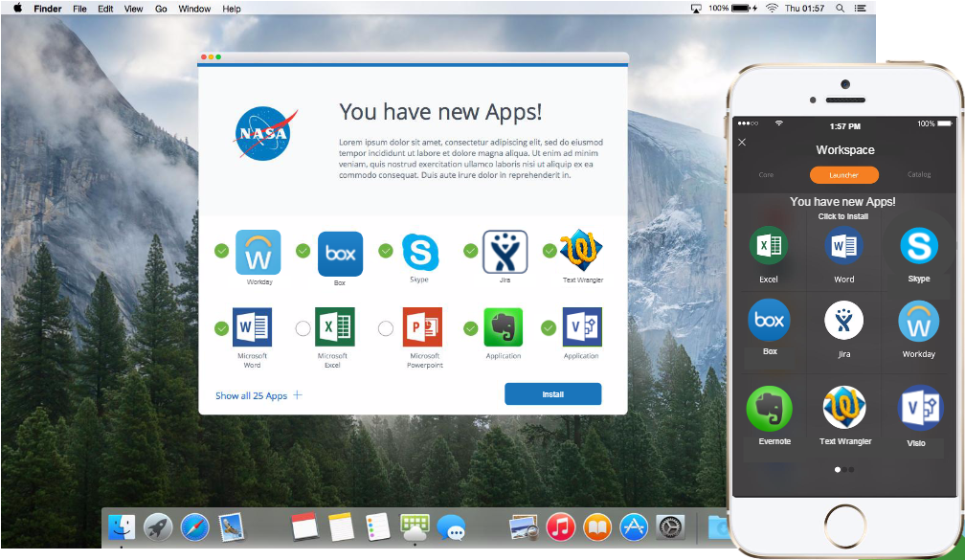This screenshot has width=965, height=560.
Task: Switch to the Core tab on the phone
Action: pyautogui.click(x=766, y=175)
